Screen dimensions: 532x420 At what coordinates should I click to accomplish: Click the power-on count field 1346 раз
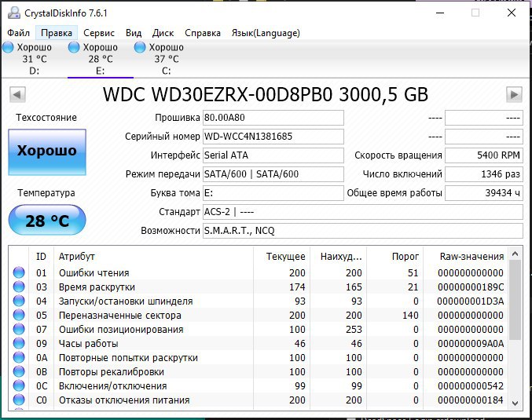click(484, 174)
